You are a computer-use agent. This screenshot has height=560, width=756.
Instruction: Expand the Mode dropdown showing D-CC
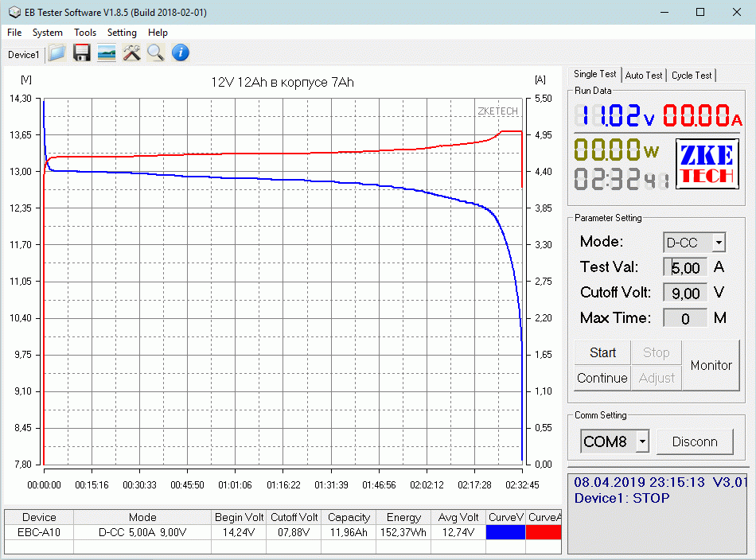(x=719, y=243)
